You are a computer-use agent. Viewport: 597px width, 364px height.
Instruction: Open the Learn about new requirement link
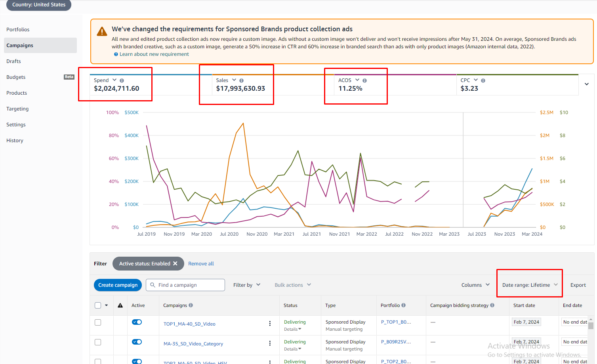154,54
